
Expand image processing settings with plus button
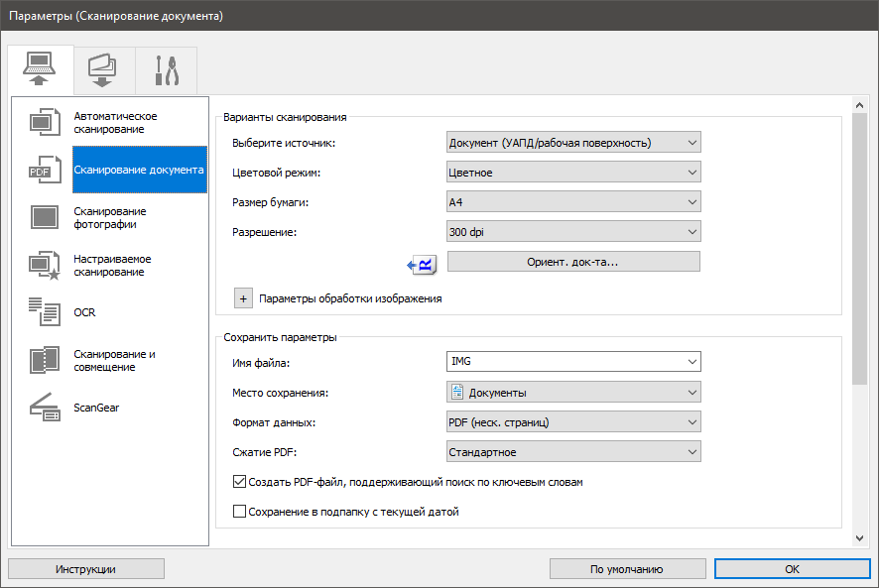coord(244,297)
